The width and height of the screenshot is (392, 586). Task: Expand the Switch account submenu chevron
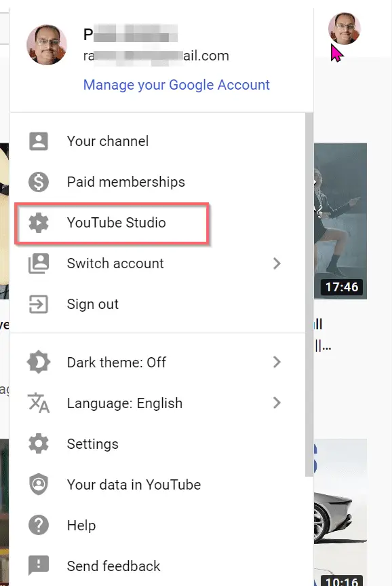tap(277, 263)
